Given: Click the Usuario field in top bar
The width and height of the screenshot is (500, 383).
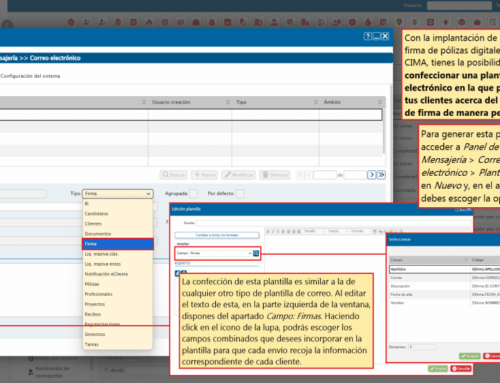Looking at the screenshot, I should point(459,5).
